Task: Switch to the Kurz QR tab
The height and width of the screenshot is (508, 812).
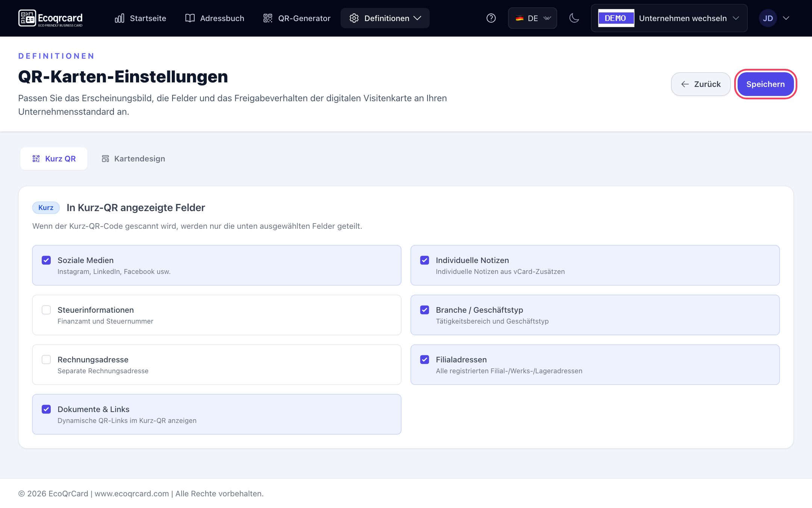Action: (54, 158)
